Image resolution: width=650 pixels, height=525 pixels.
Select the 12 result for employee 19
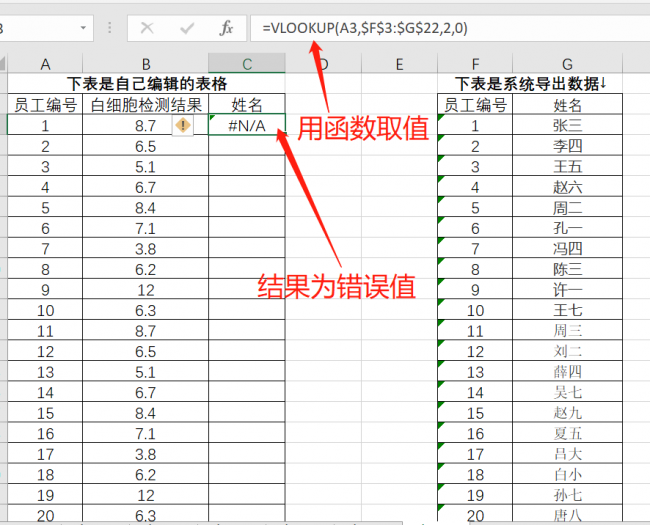146,495
